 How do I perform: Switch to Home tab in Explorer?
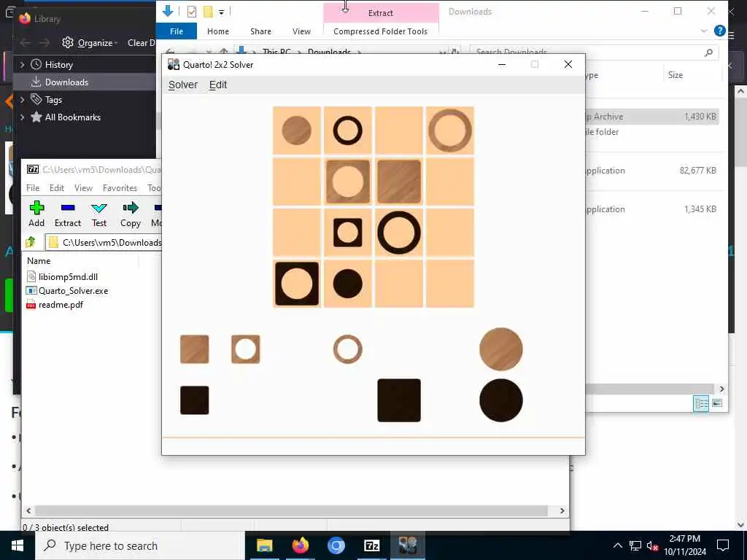click(x=218, y=31)
